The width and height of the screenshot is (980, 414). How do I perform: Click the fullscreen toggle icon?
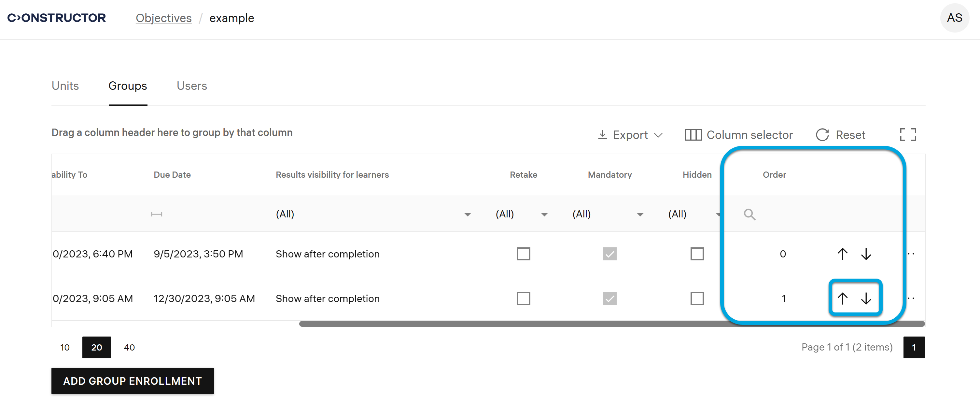908,134
